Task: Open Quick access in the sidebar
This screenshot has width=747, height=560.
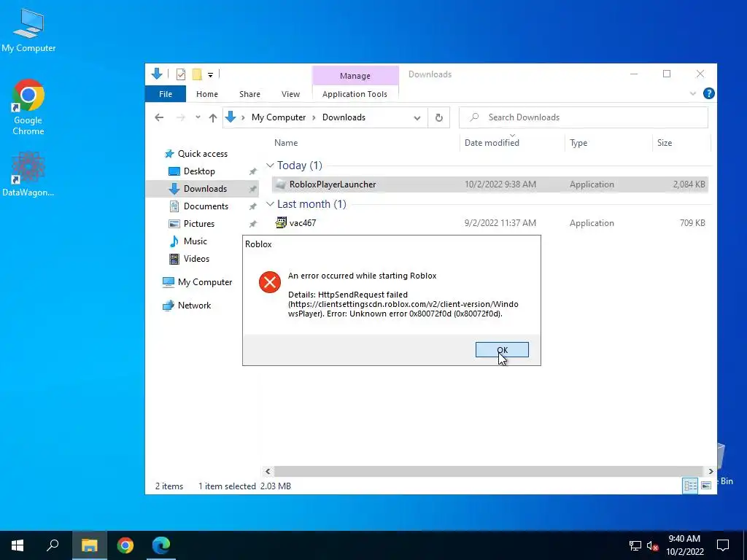Action: 202,154
